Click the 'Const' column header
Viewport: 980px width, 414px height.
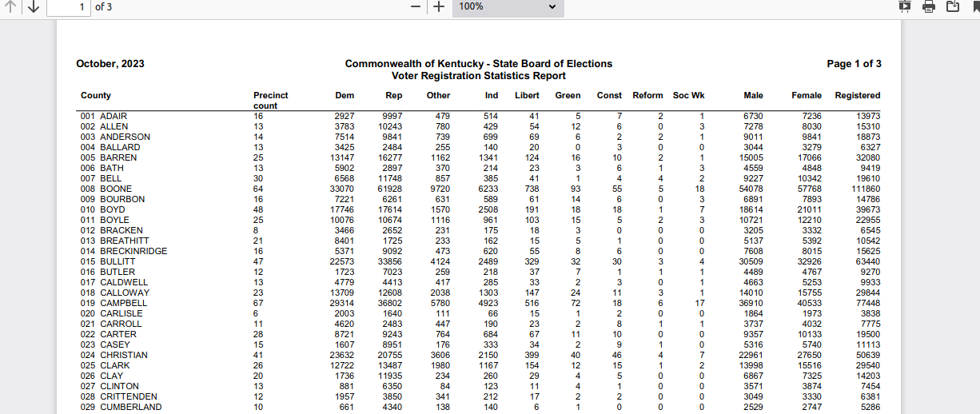pyautogui.click(x=609, y=95)
